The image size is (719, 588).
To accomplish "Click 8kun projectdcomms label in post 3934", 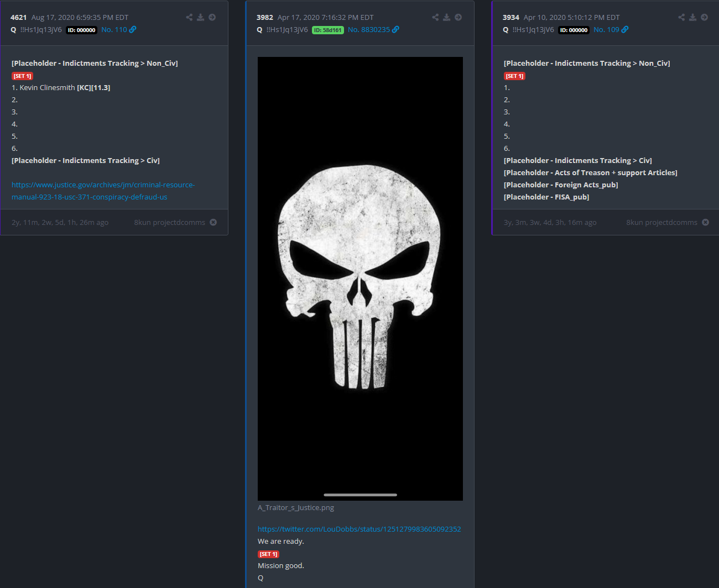I will (661, 222).
